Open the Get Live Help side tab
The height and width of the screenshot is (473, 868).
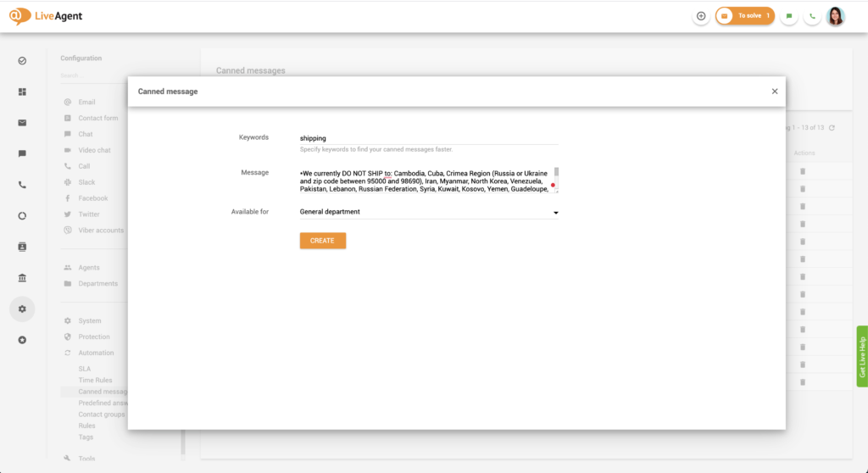point(862,357)
